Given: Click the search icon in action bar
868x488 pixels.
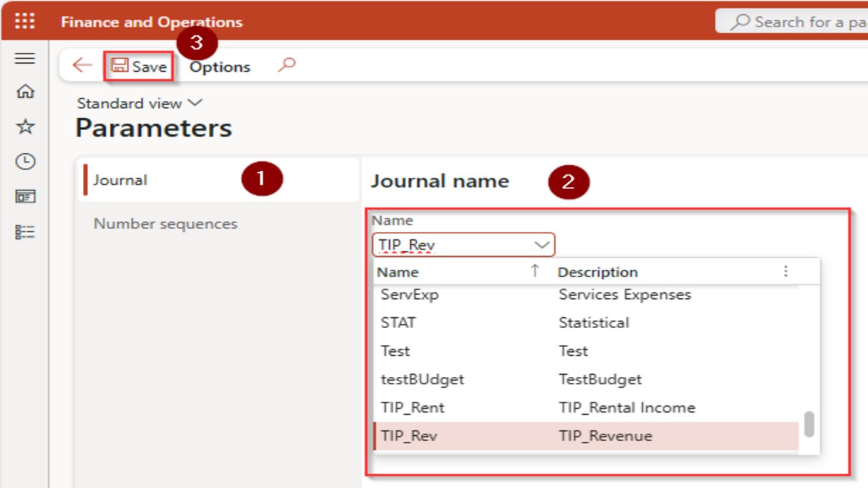Looking at the screenshot, I should click(287, 65).
